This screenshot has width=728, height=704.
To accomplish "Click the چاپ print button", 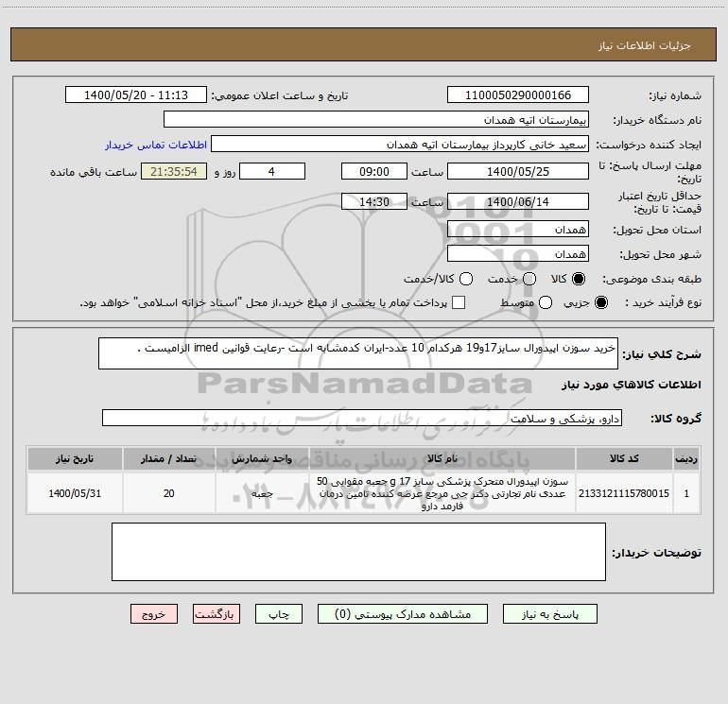I will (x=279, y=614).
